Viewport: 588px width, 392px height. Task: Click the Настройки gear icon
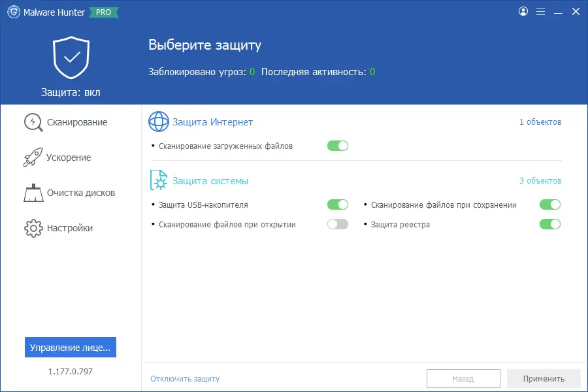click(x=33, y=228)
